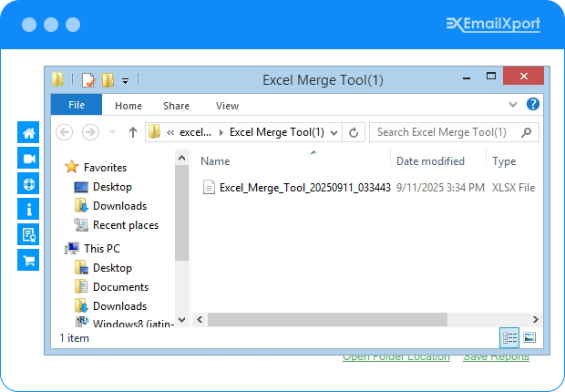Open the shopping cart sidebar icon
Viewport: 565px width, 392px height.
(28, 260)
